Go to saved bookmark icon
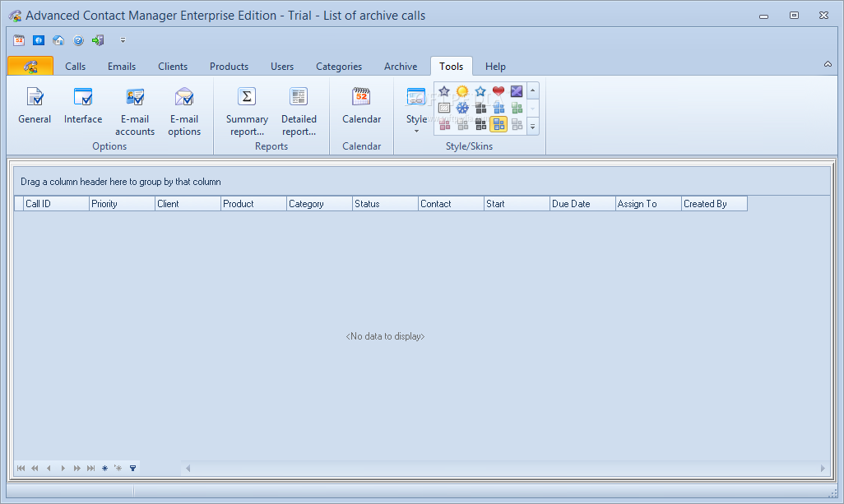The height and width of the screenshot is (504, 844). [118, 468]
